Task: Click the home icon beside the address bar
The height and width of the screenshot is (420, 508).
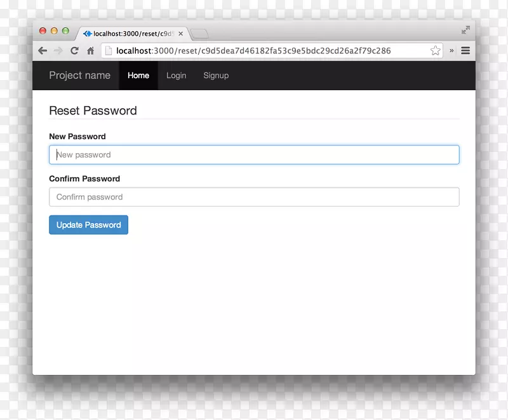Action: tap(91, 50)
